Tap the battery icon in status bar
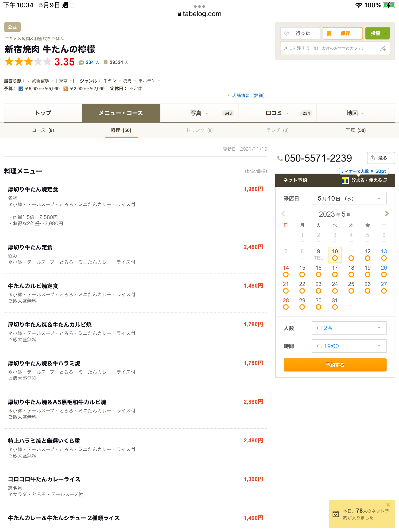The width and height of the screenshot is (399, 532). (x=389, y=5)
